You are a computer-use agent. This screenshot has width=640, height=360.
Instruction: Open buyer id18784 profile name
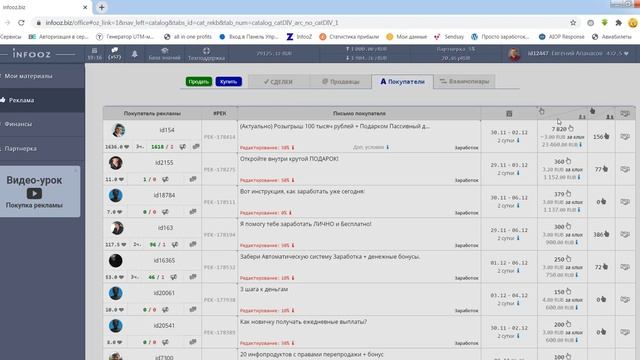(164, 195)
